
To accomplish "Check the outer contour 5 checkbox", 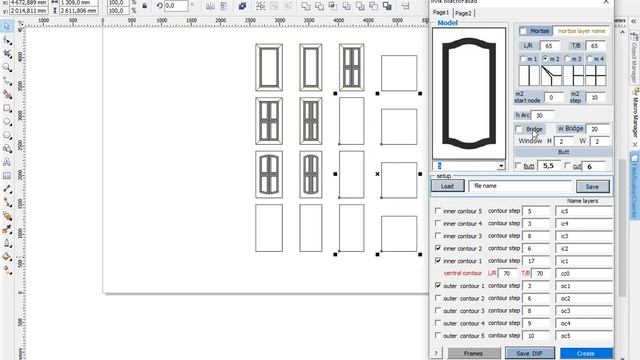I will click(438, 336).
